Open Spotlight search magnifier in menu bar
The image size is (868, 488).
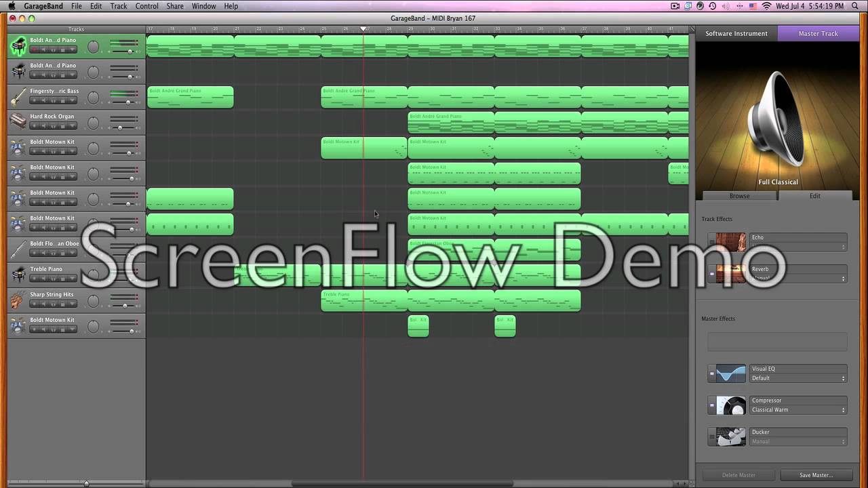coord(854,6)
